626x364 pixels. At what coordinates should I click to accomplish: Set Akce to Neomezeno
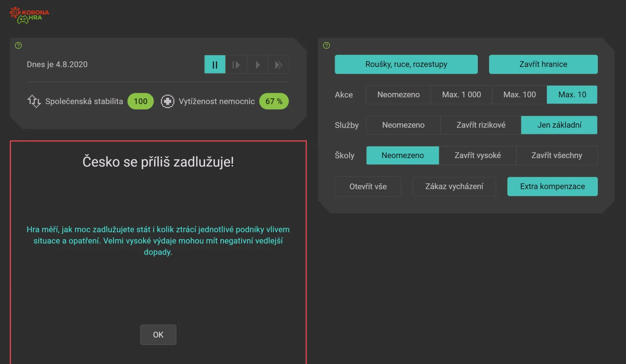click(x=399, y=95)
